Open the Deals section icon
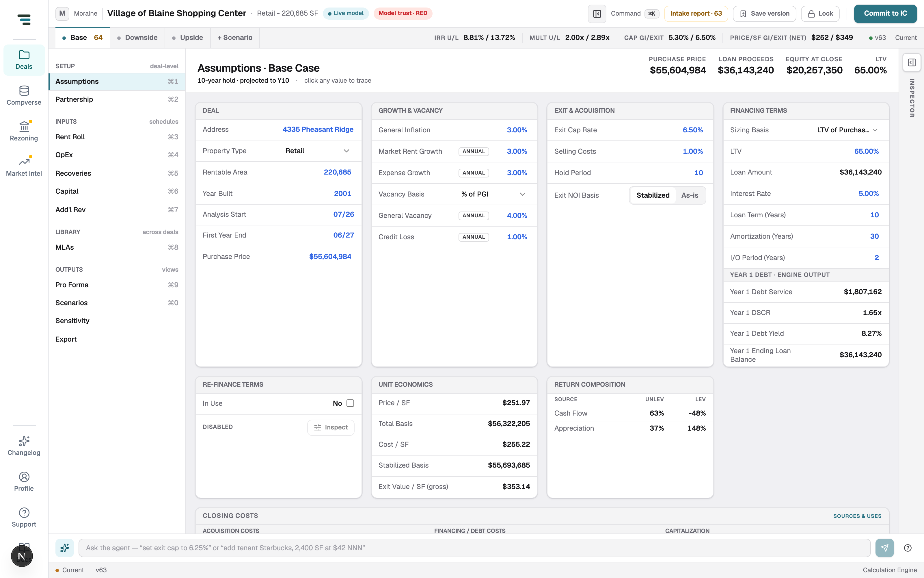Viewport: 924px width, 578px height. pos(24,55)
